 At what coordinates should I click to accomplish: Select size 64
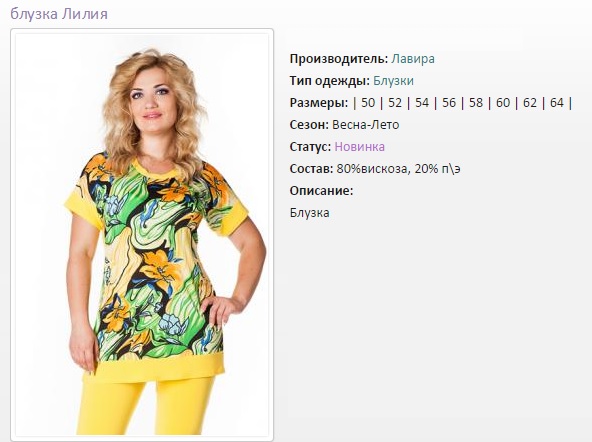(557, 103)
